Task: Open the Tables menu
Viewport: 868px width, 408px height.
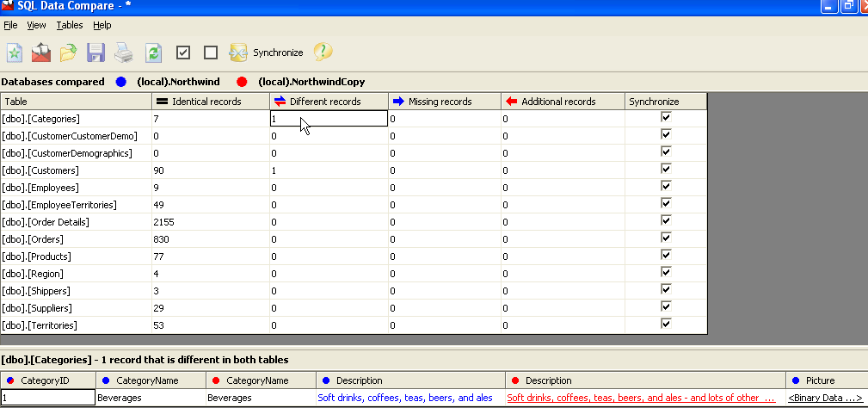Action: [x=70, y=25]
